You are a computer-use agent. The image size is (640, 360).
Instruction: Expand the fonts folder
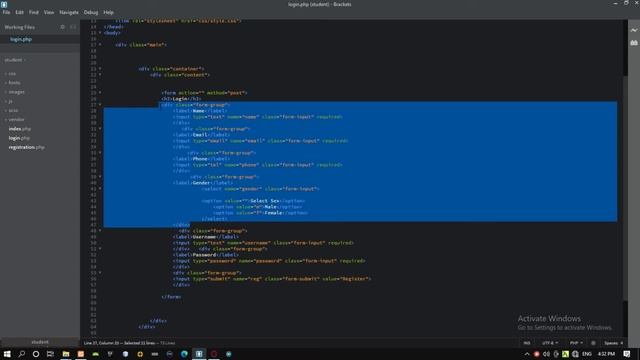point(13,82)
